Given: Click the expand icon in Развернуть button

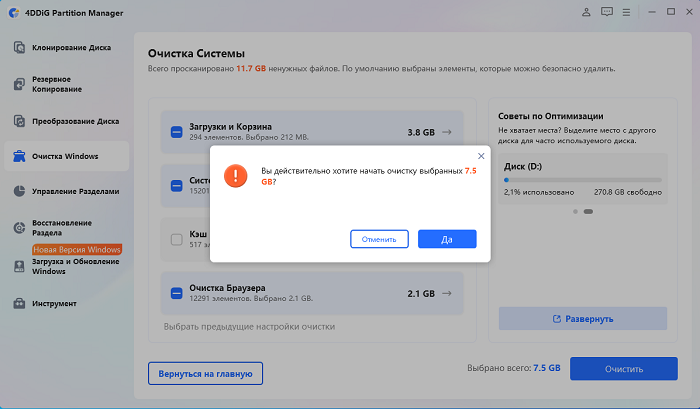Looking at the screenshot, I should pos(557,319).
